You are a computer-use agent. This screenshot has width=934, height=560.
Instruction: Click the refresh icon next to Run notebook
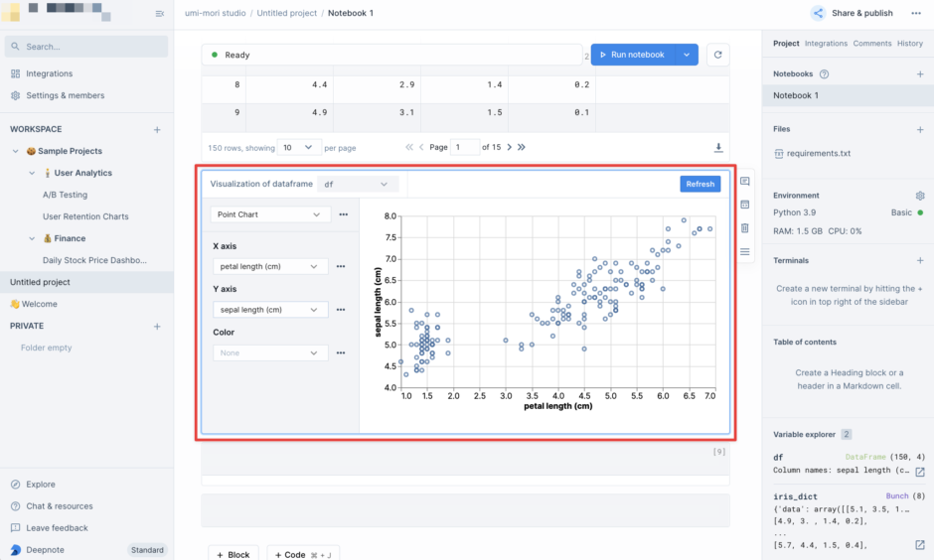(x=718, y=55)
